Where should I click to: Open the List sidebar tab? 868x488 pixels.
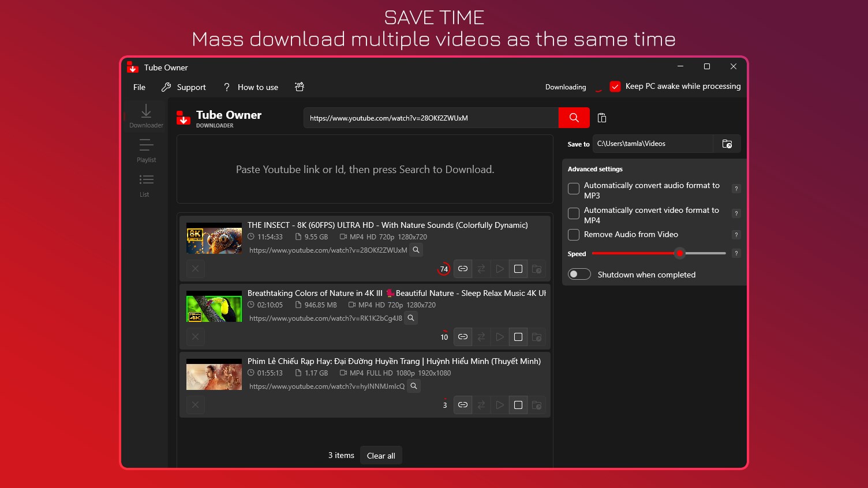[x=146, y=185]
